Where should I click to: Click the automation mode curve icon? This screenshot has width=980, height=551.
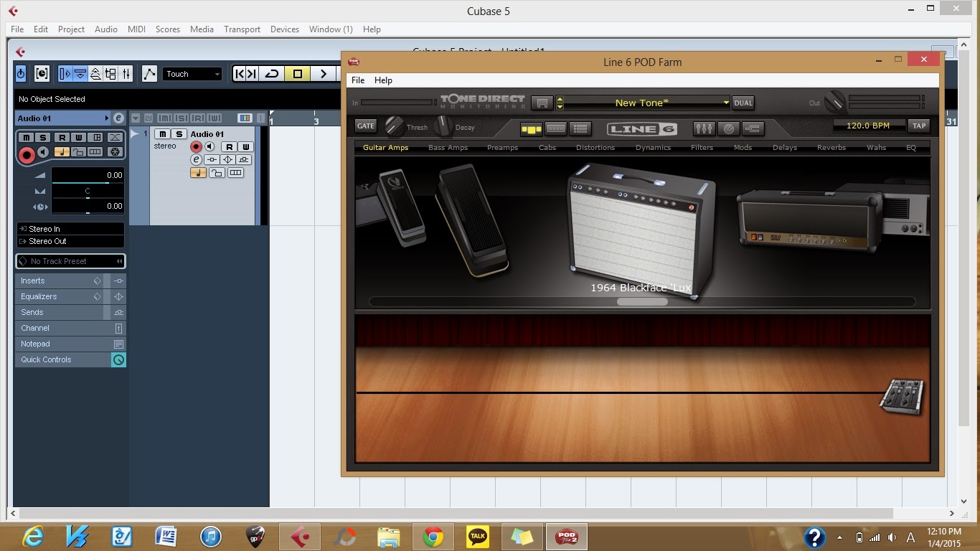pos(149,73)
